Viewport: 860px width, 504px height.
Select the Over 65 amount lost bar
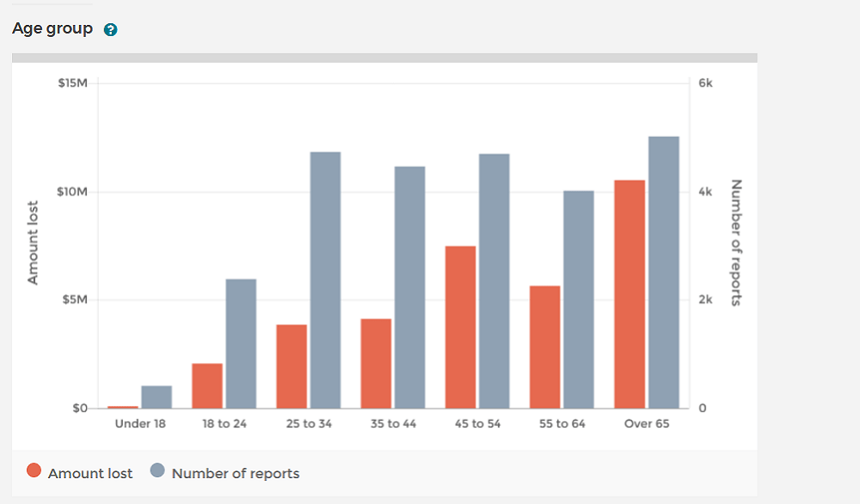pos(630,294)
